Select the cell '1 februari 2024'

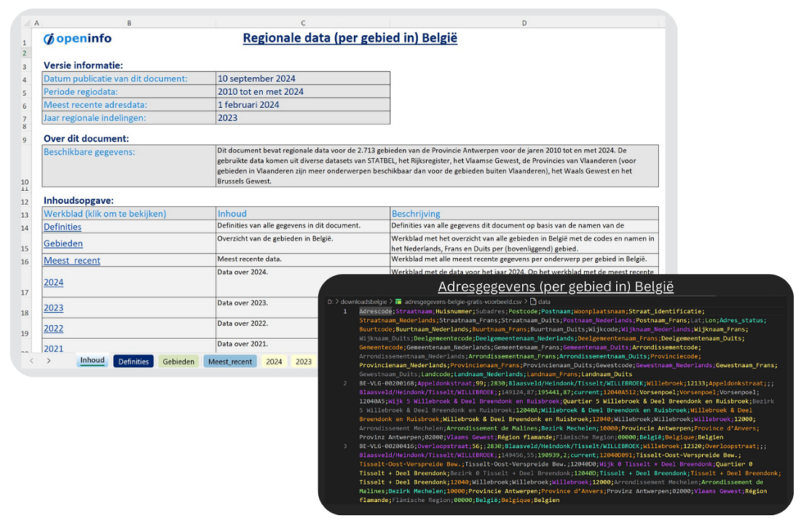(x=303, y=105)
